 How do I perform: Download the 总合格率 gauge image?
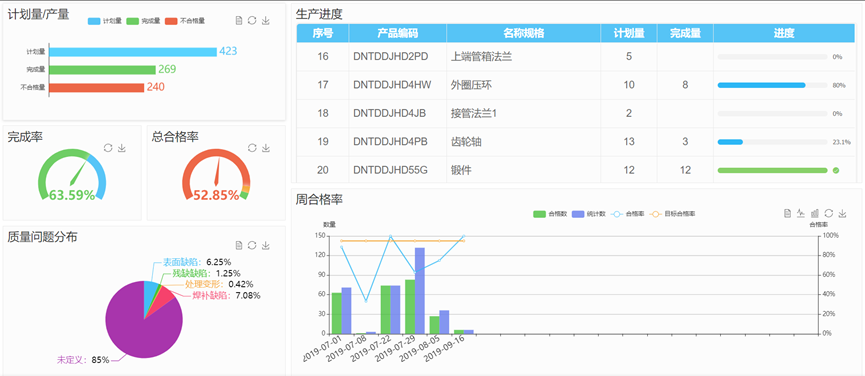[265, 148]
